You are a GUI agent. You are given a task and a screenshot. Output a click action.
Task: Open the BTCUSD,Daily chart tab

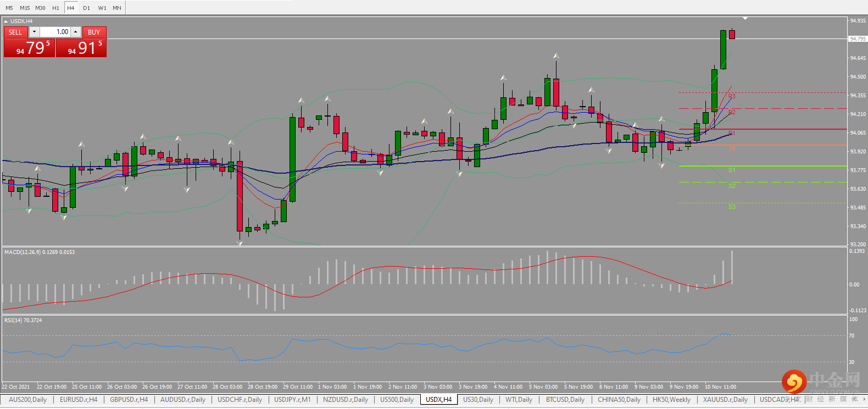[x=565, y=400]
